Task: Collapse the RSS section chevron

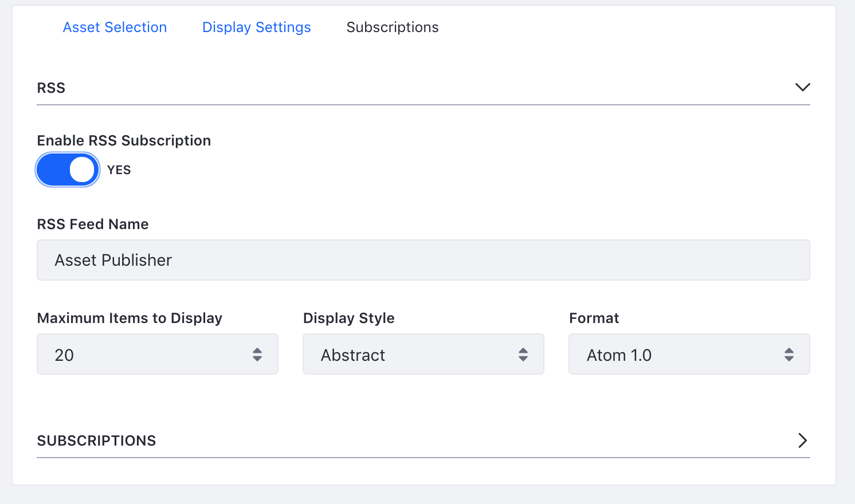Action: (x=802, y=87)
